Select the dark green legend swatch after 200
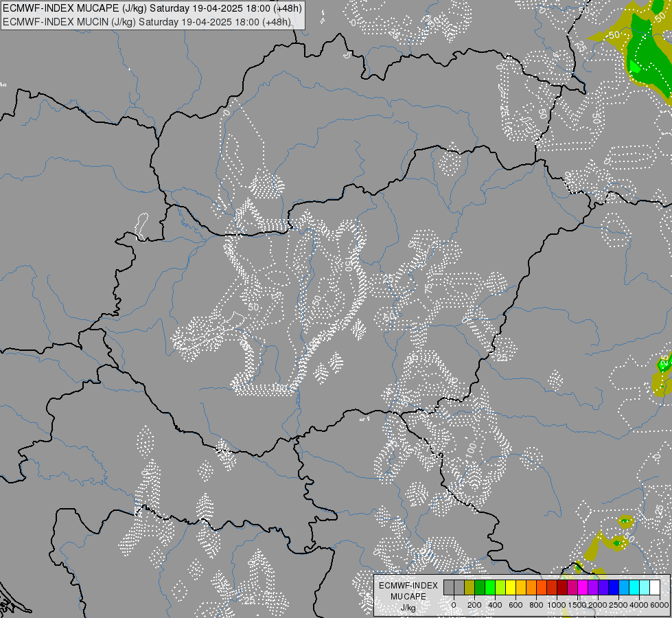Image resolution: width=672 pixels, height=618 pixels. point(480,587)
